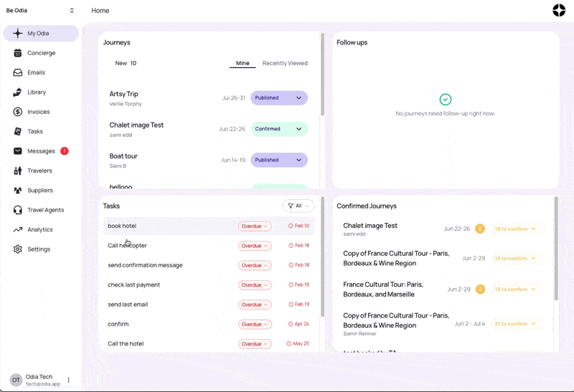Viewport: 574px width, 392px height.
Task: Click the Settings gear icon
Action: click(17, 249)
